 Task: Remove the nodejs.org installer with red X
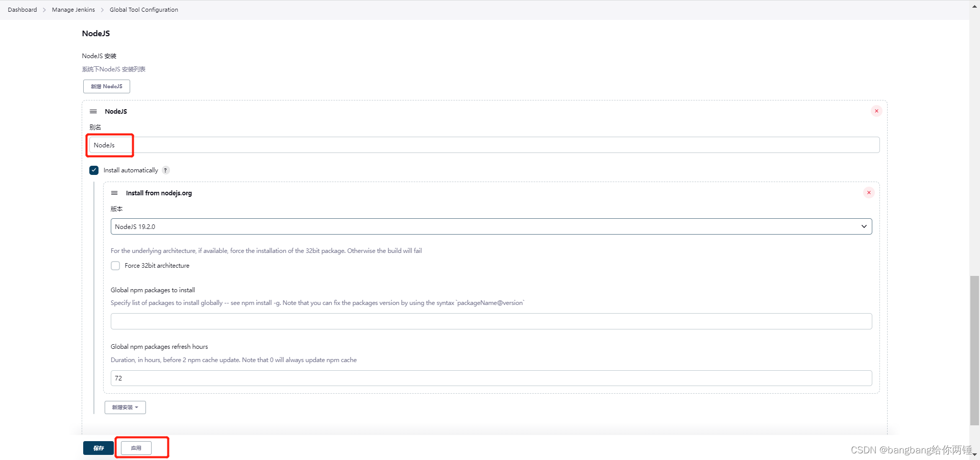[868, 193]
